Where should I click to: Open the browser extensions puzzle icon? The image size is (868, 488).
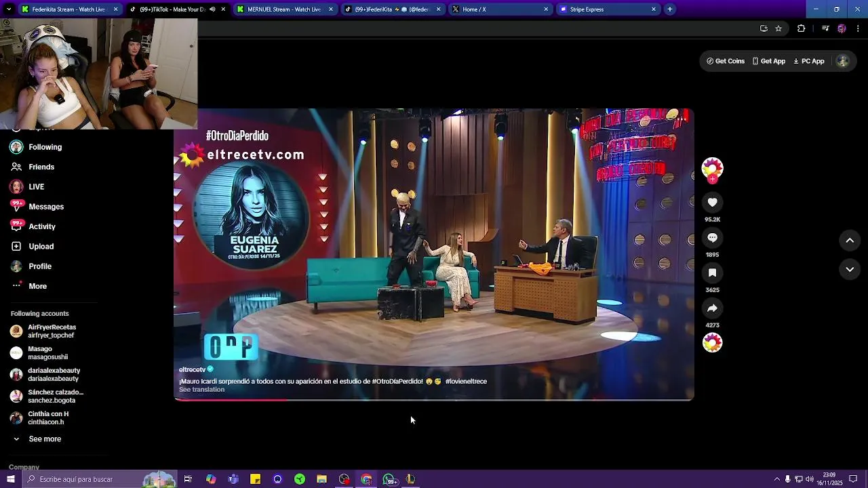801,28
